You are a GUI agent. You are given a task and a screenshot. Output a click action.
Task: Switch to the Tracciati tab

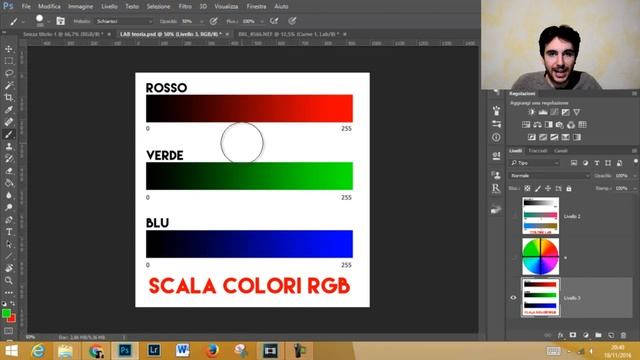(538, 151)
